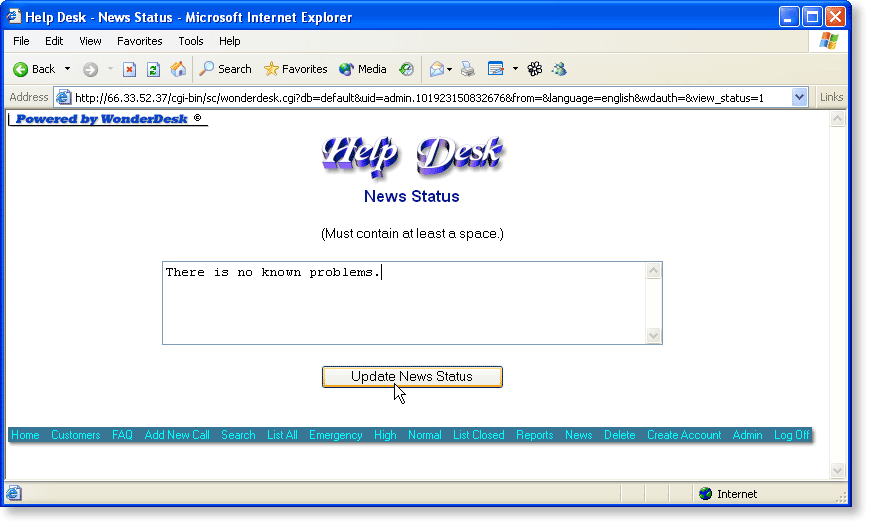Image resolution: width=872 pixels, height=527 pixels.
Task: Open the Edit dropdown arrow
Action: pos(516,69)
